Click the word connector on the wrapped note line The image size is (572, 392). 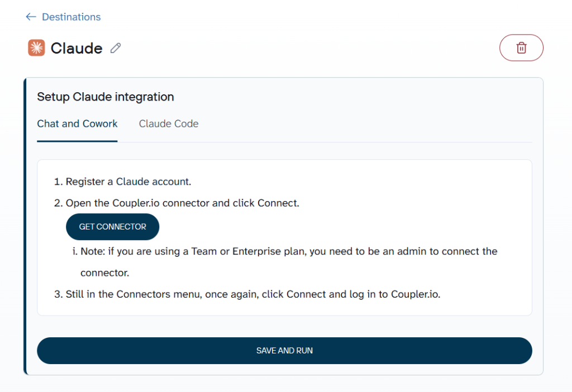click(x=104, y=273)
